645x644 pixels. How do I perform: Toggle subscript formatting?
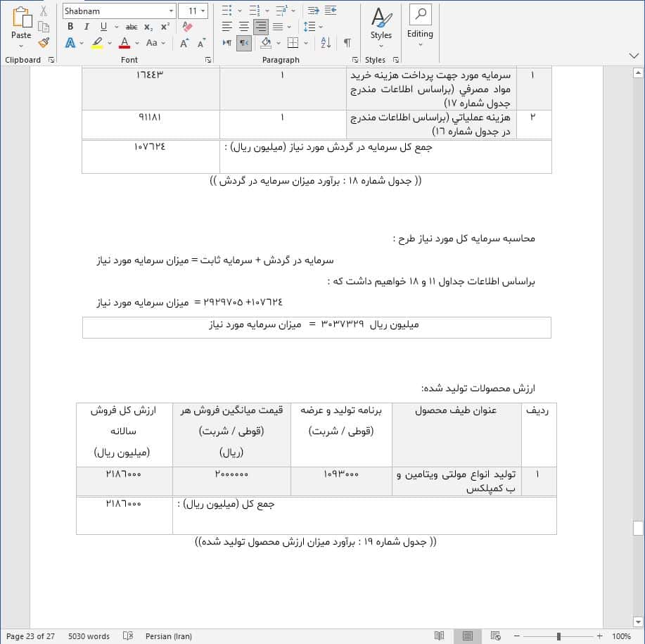pyautogui.click(x=148, y=26)
